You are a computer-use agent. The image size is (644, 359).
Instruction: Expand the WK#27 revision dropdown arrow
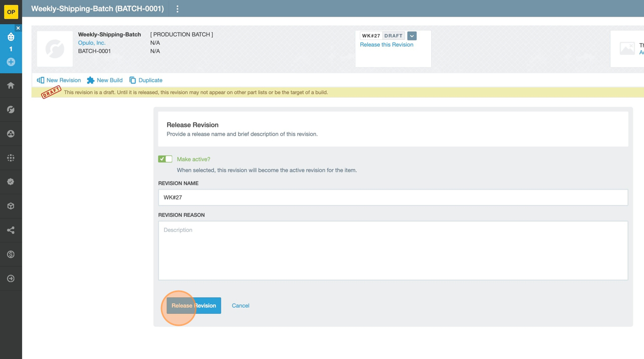pos(412,36)
